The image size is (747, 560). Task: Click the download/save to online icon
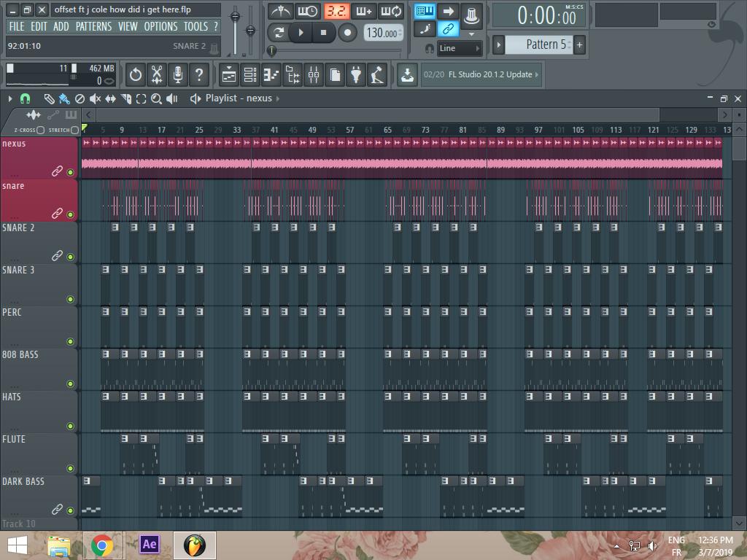coord(407,75)
